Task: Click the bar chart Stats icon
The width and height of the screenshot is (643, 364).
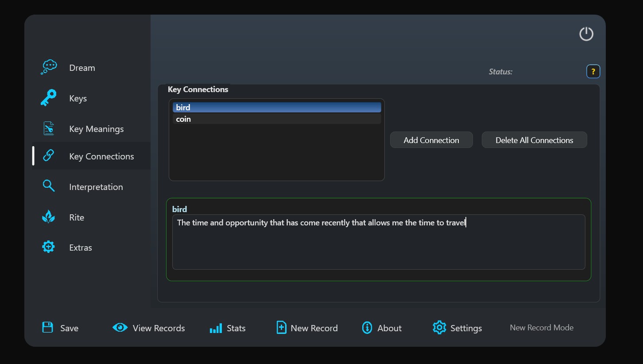Action: (x=216, y=328)
